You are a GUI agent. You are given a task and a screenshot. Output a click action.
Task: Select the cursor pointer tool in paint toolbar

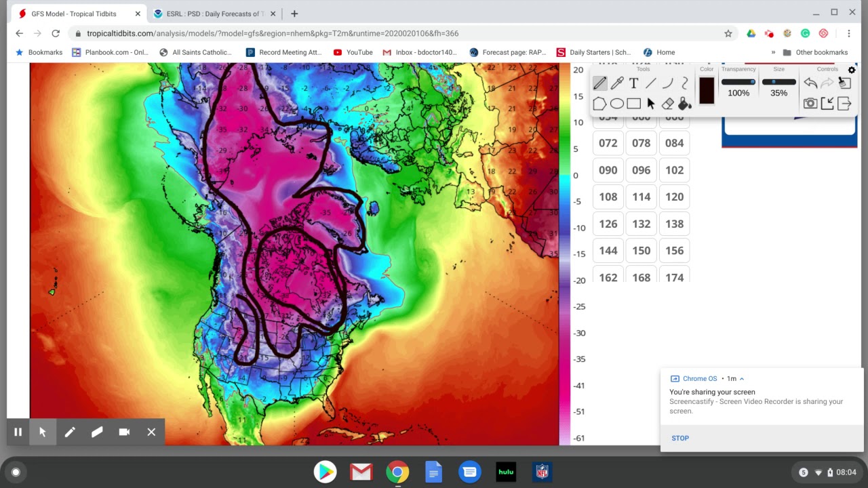click(x=650, y=104)
